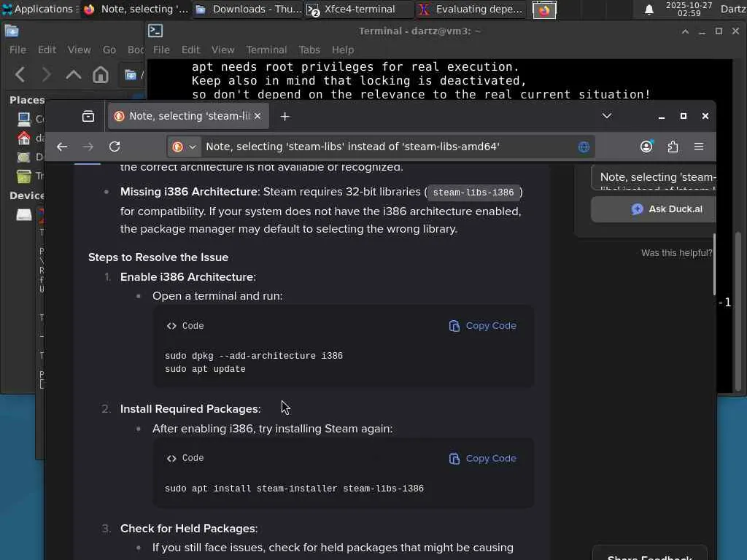
Task: Reload the browser page
Action: (115, 147)
